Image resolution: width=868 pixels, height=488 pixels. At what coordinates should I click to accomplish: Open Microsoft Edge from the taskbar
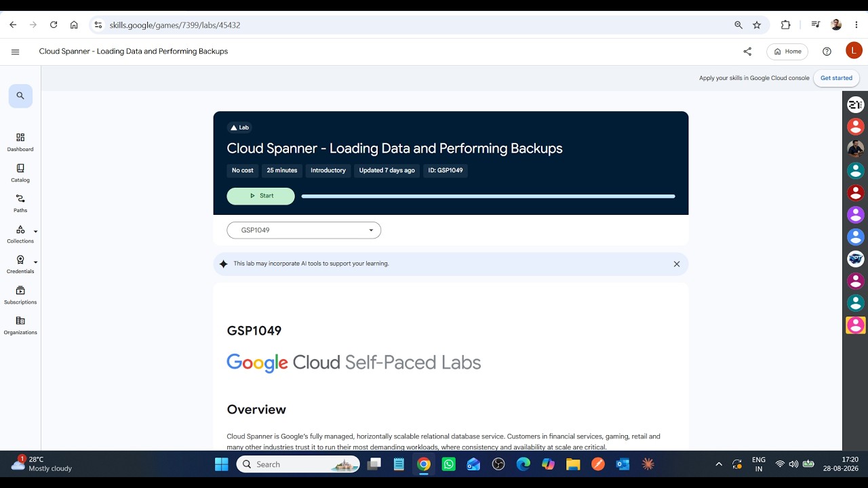[524, 464]
